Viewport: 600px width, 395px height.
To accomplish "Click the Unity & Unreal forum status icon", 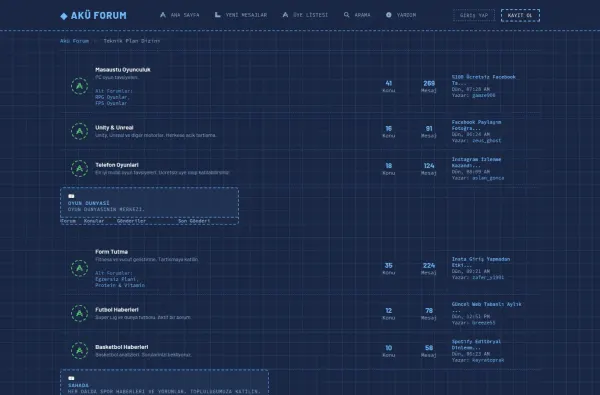I will (x=80, y=131).
